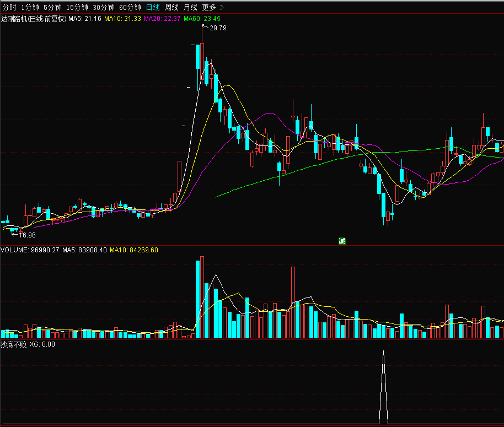Click the 16.96 low price annotation
The image size is (504, 427).
27,235
